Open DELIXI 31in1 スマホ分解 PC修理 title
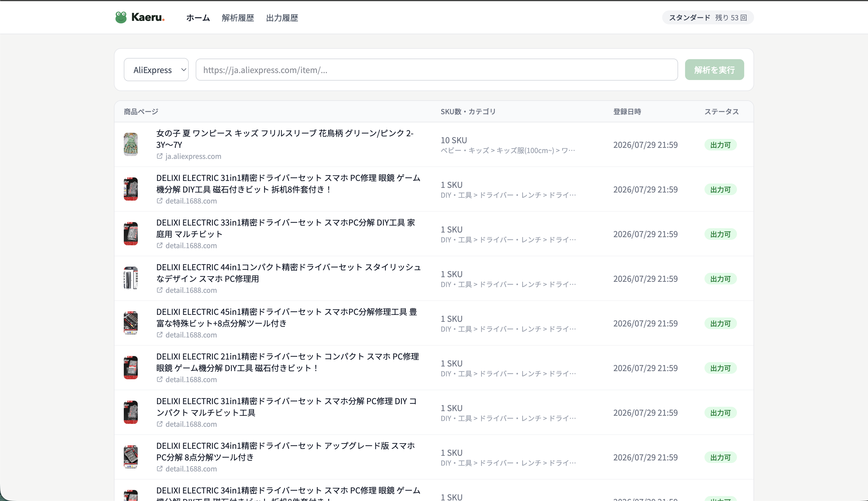The image size is (868, 501). coord(286,407)
